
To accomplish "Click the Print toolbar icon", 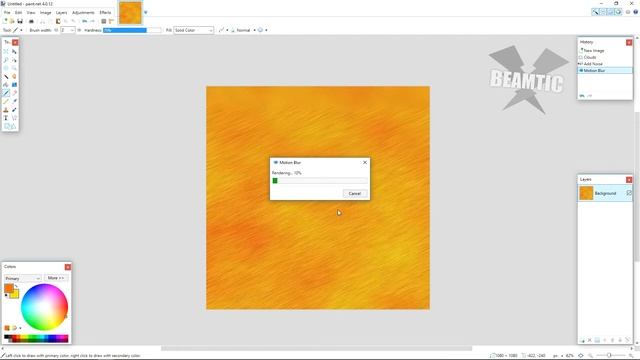I will pyautogui.click(x=31, y=21).
